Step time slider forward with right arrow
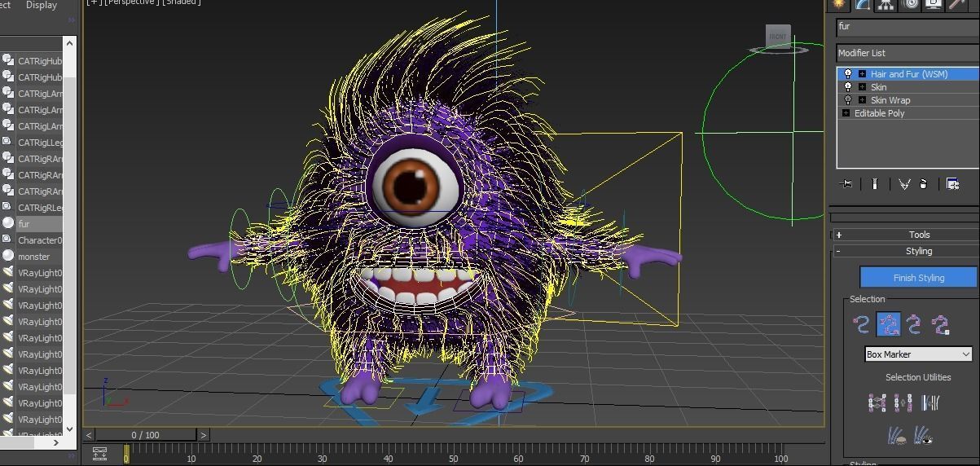 tap(204, 435)
